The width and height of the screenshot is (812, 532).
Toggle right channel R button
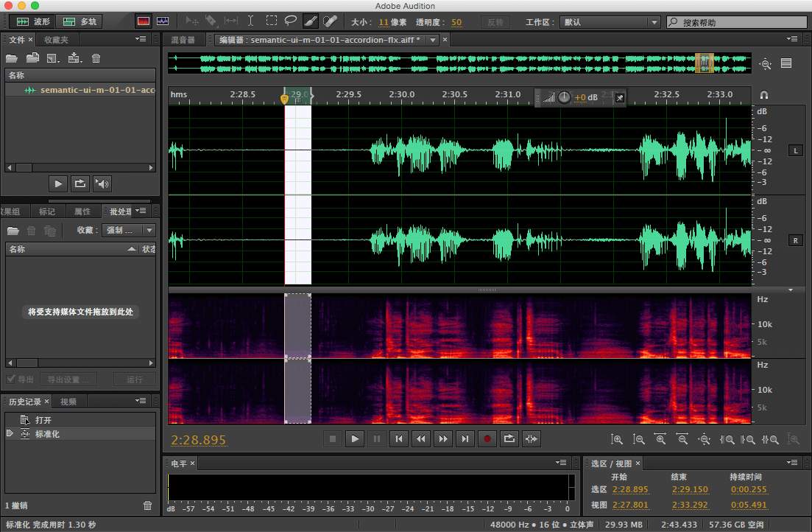click(795, 240)
